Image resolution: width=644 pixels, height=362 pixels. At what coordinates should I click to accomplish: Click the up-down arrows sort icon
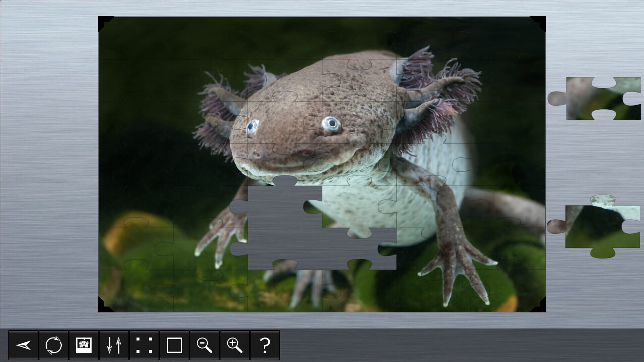[x=114, y=346]
